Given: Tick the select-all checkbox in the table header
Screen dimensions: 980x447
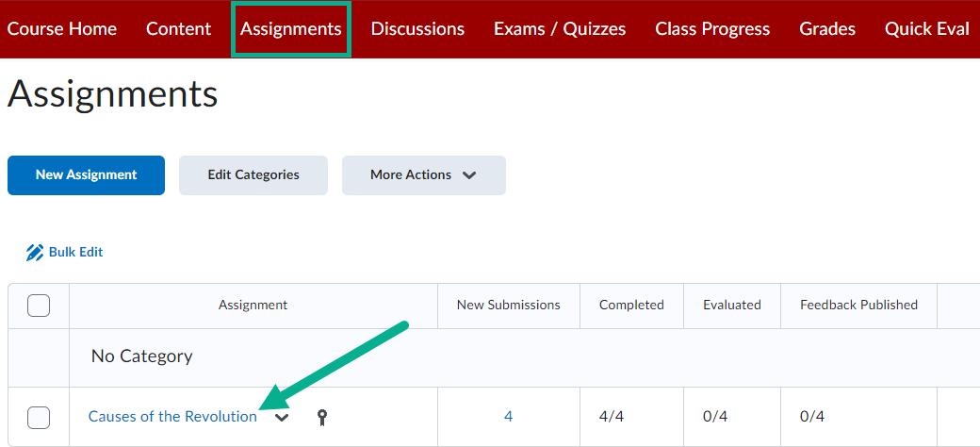Looking at the screenshot, I should click(39, 306).
